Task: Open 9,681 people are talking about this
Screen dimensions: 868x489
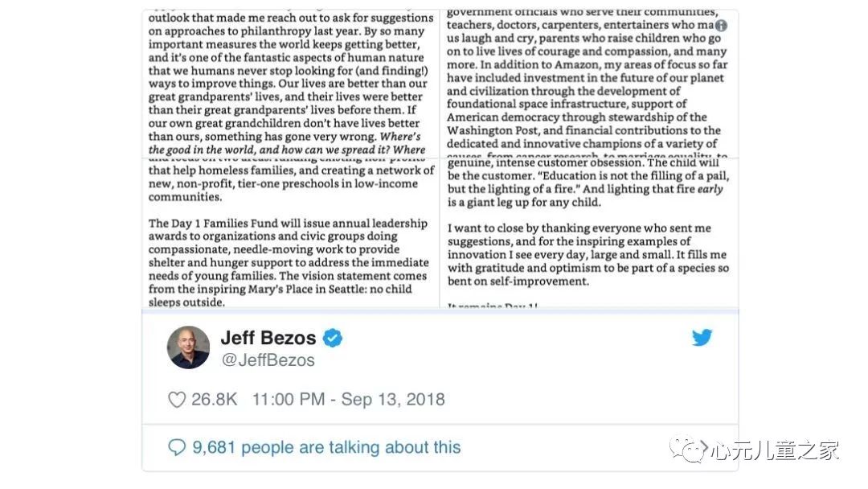Action: pyautogui.click(x=326, y=447)
